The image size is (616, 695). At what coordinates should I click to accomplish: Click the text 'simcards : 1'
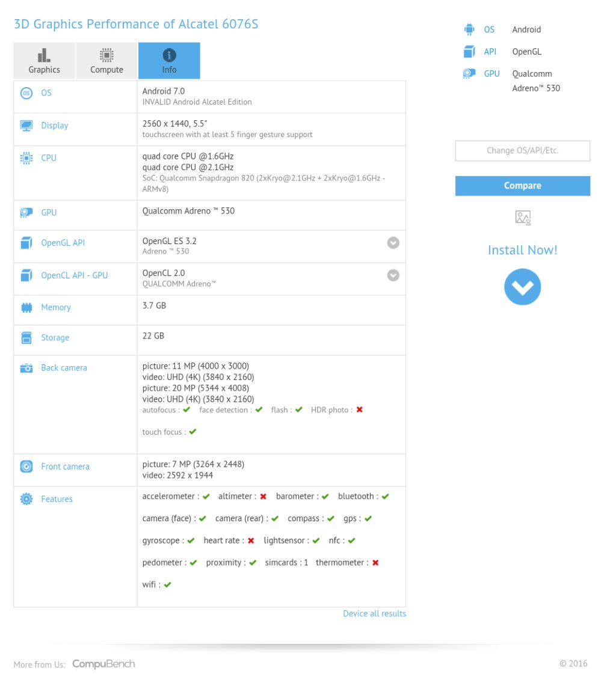(286, 563)
